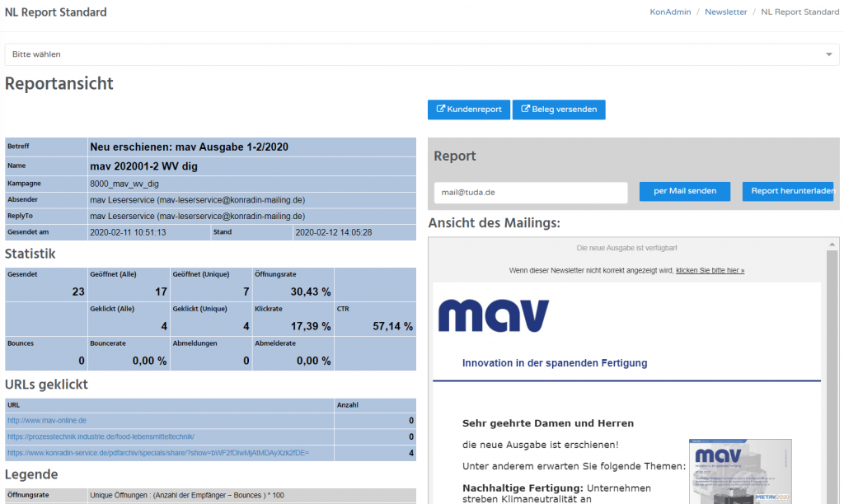Screen dimensions: 844x504
Task: Open the prozesstechnik.industrie.de link
Action: click(x=101, y=436)
